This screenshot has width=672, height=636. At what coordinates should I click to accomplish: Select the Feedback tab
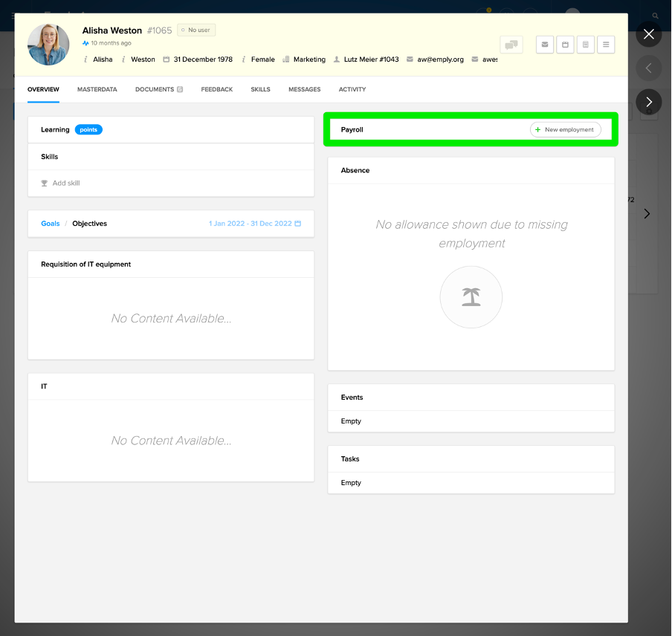point(216,89)
